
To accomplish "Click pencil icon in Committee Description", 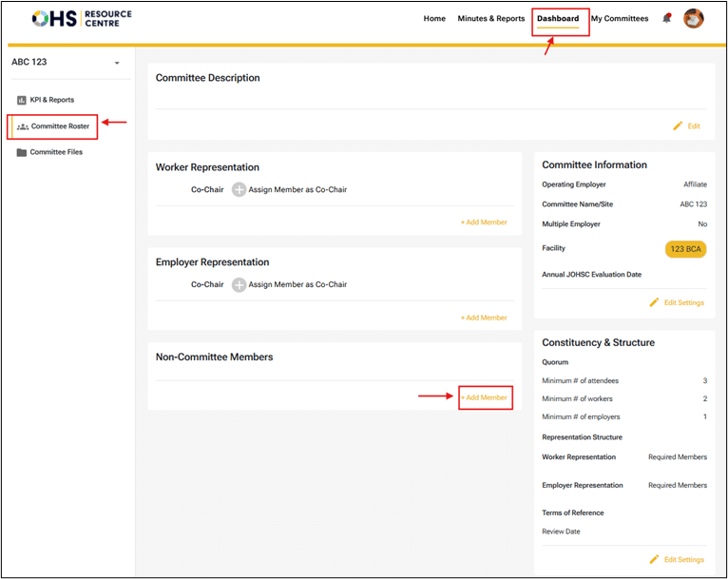I will 678,125.
